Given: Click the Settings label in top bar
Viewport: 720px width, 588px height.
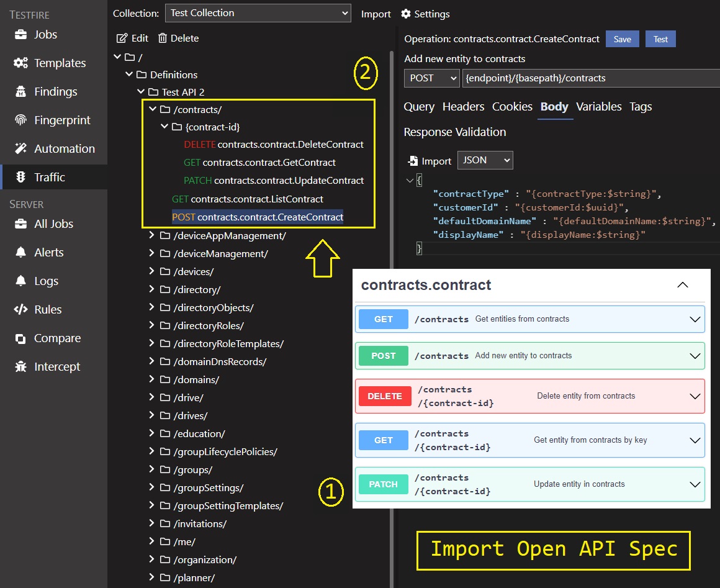Looking at the screenshot, I should (431, 14).
